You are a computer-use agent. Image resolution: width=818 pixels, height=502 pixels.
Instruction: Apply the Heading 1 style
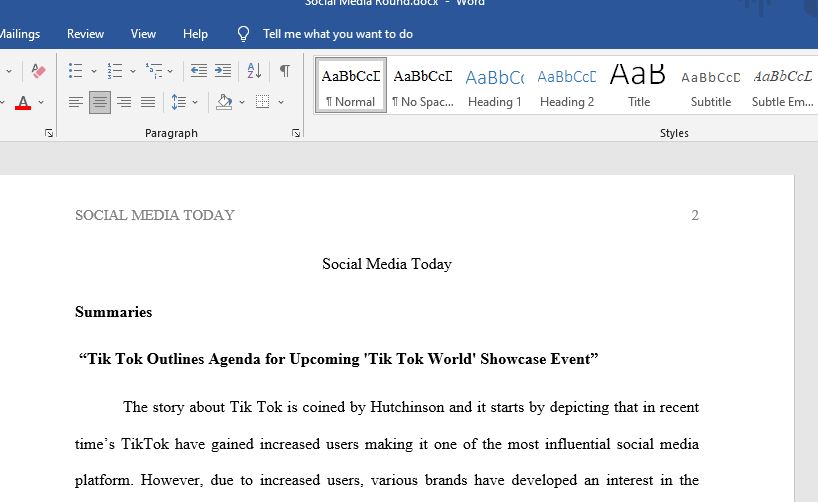[495, 85]
